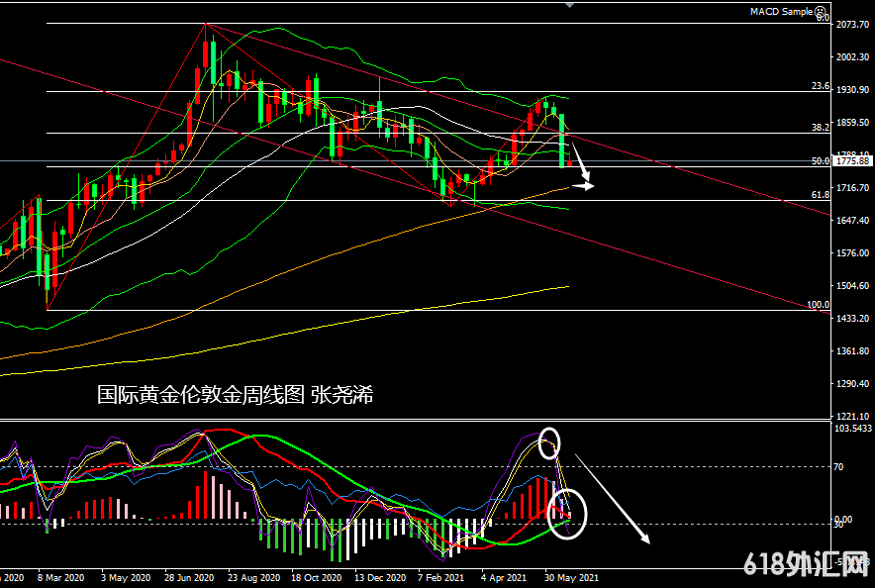Click the small white arrow pointing right
Viewport: 875px width, 588px height.
pyautogui.click(x=588, y=185)
